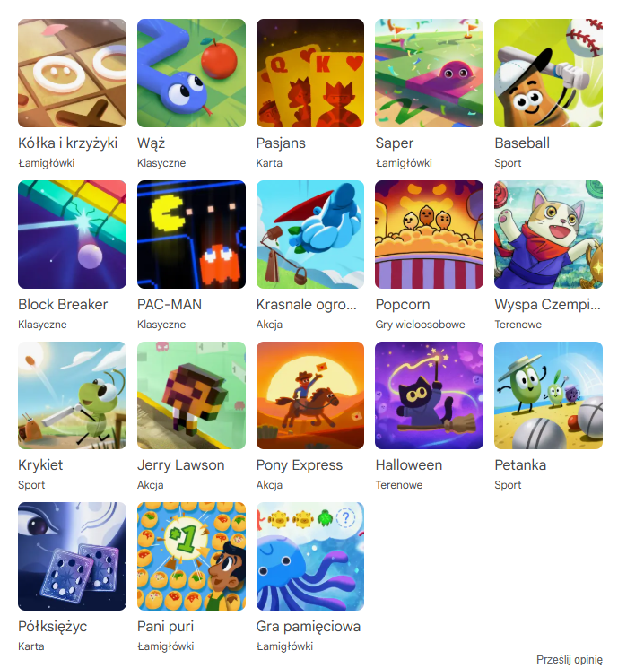Open the Petanka game icon
The image size is (644, 668).
pos(549,395)
